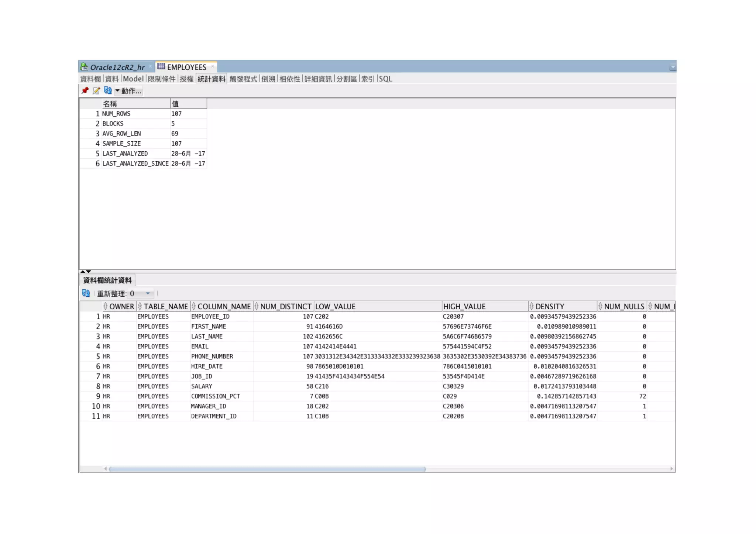This screenshot has width=756, height=534.
Task: Sort by the NUM_DISTINCT column header
Action: 283,306
